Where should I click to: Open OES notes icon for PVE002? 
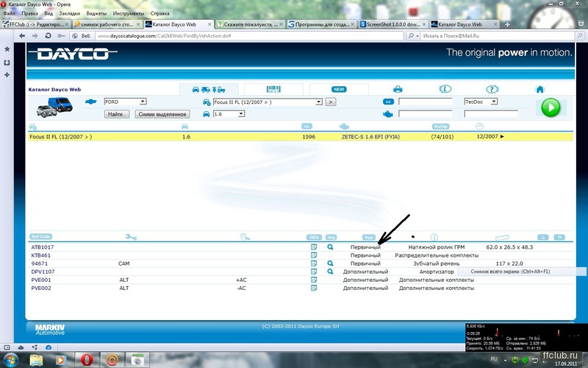click(314, 289)
